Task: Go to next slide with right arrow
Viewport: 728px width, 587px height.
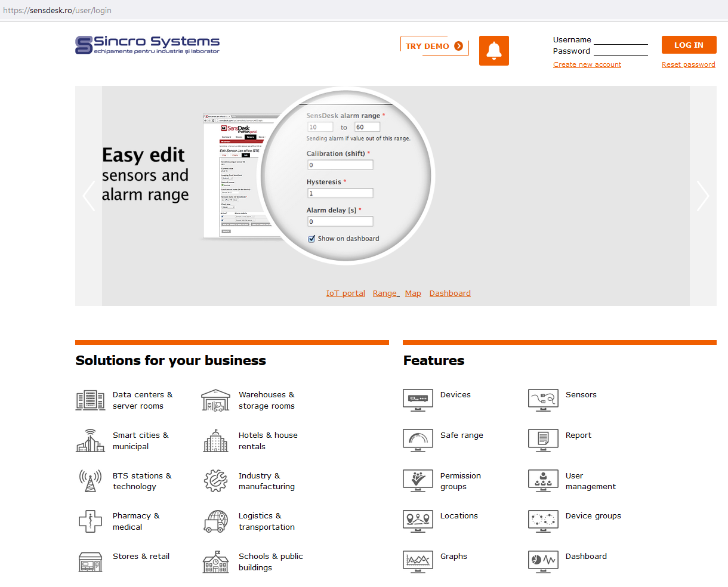Action: click(x=703, y=196)
